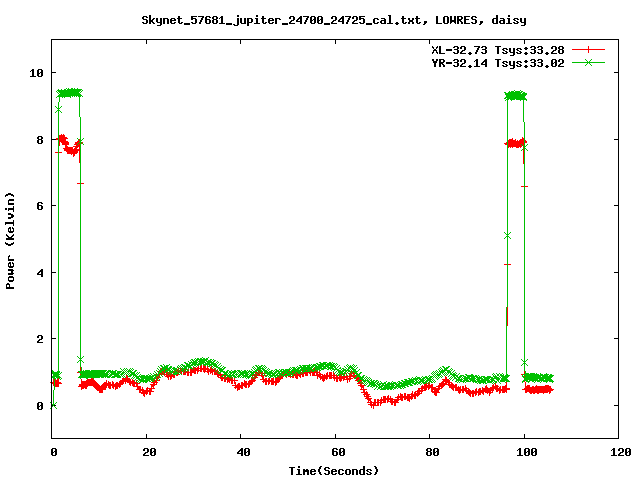This screenshot has width=640, height=480.
Task: Click the y-axis tick label 2
Action: pyautogui.click(x=40, y=339)
